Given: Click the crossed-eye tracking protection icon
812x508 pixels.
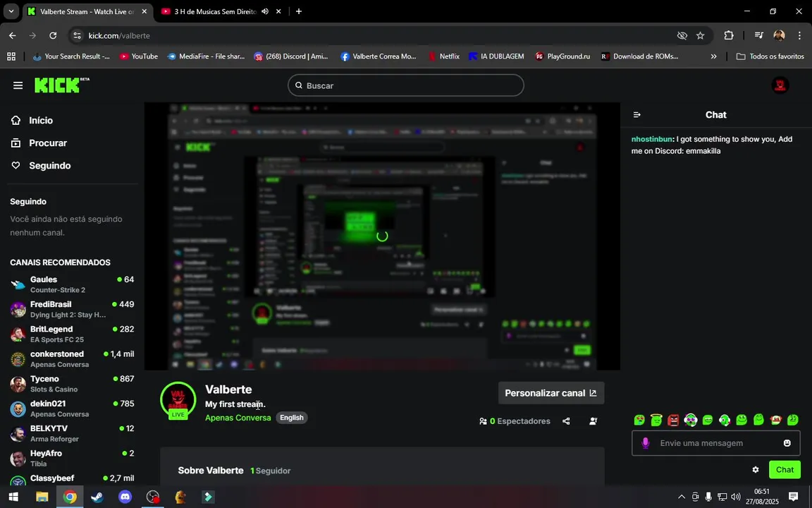Looking at the screenshot, I should click(682, 35).
